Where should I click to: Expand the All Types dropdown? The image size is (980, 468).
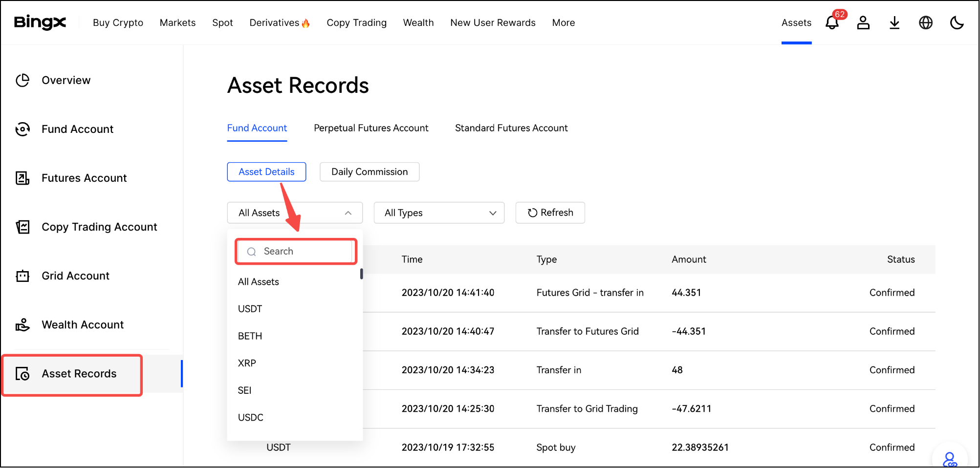coord(439,213)
